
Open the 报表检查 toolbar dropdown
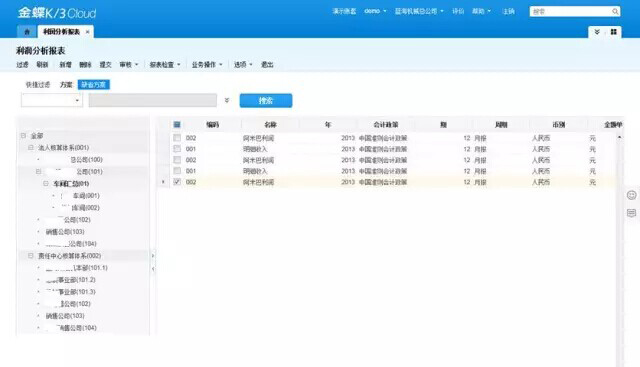165,65
